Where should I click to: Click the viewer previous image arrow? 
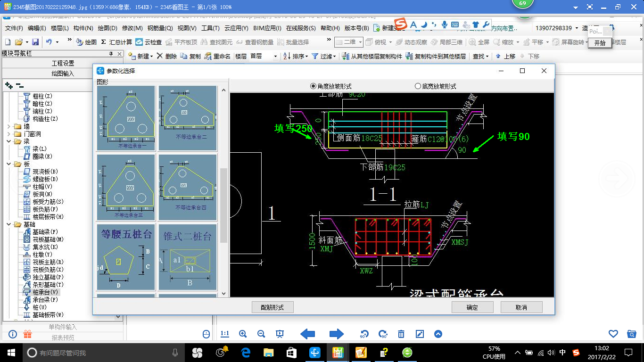pyautogui.click(x=307, y=334)
